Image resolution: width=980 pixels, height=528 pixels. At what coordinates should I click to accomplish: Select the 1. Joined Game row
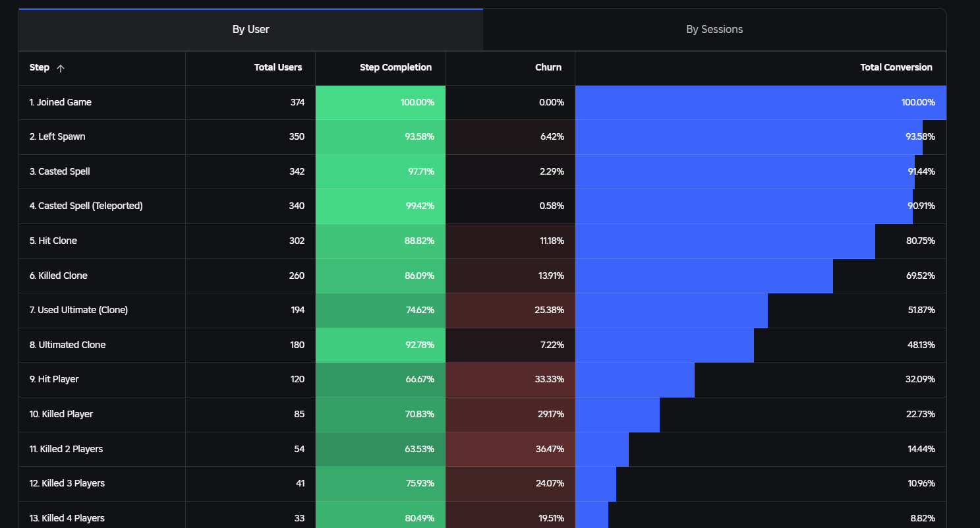click(482, 103)
